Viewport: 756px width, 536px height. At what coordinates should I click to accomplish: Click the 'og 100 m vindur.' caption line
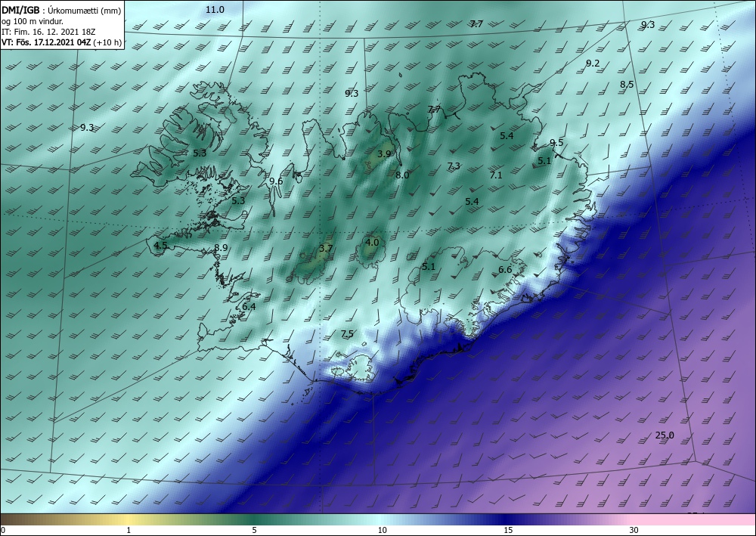[x=33, y=20]
